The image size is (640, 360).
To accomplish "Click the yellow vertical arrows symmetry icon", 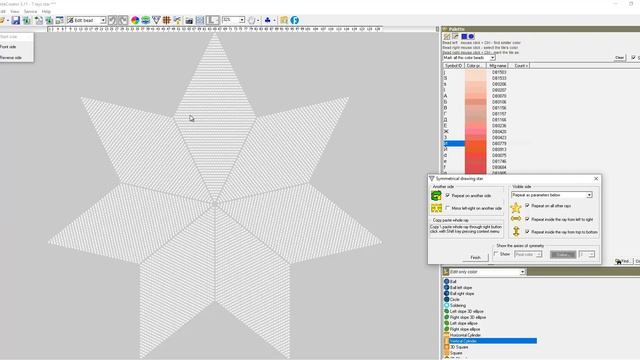I will (x=516, y=231).
